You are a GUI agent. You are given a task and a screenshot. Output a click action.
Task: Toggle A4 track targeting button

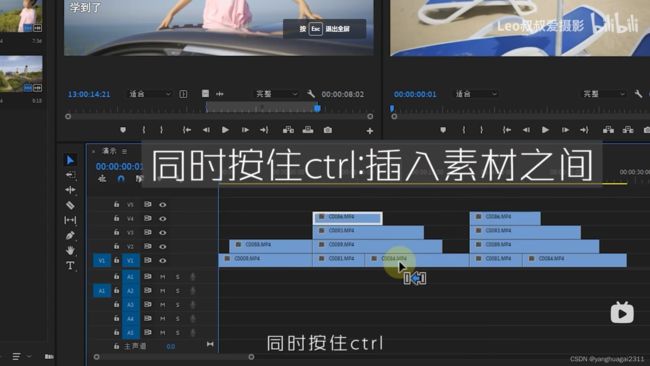[x=131, y=319]
